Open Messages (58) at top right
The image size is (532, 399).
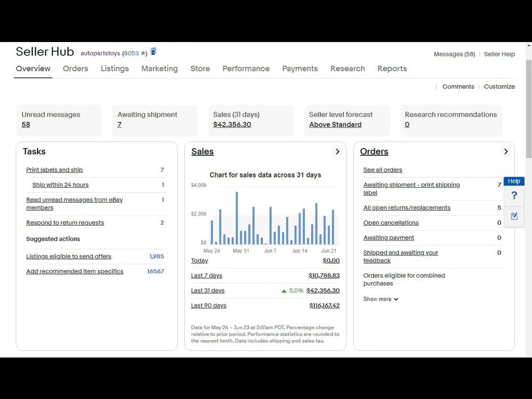pos(454,54)
